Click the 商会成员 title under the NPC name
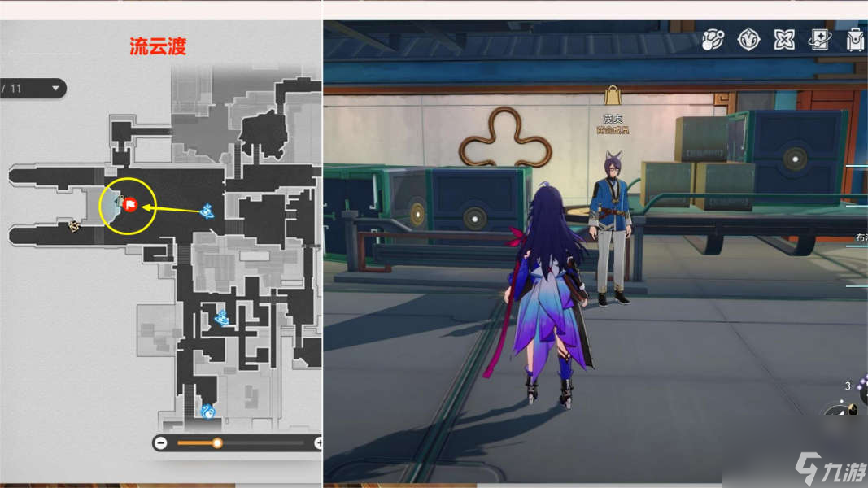The height and width of the screenshot is (488, 868). coord(613,130)
